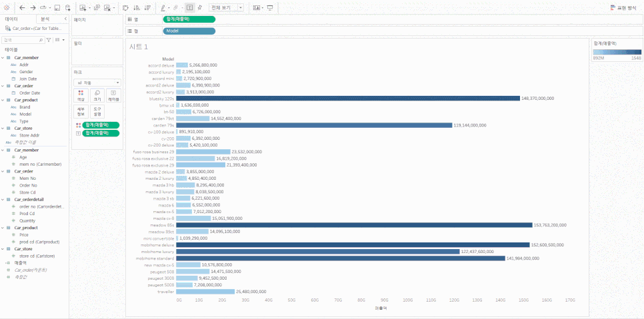Image resolution: width=644 pixels, height=319 pixels.
Task: Switch to the 데이터 tab
Action: click(x=11, y=19)
